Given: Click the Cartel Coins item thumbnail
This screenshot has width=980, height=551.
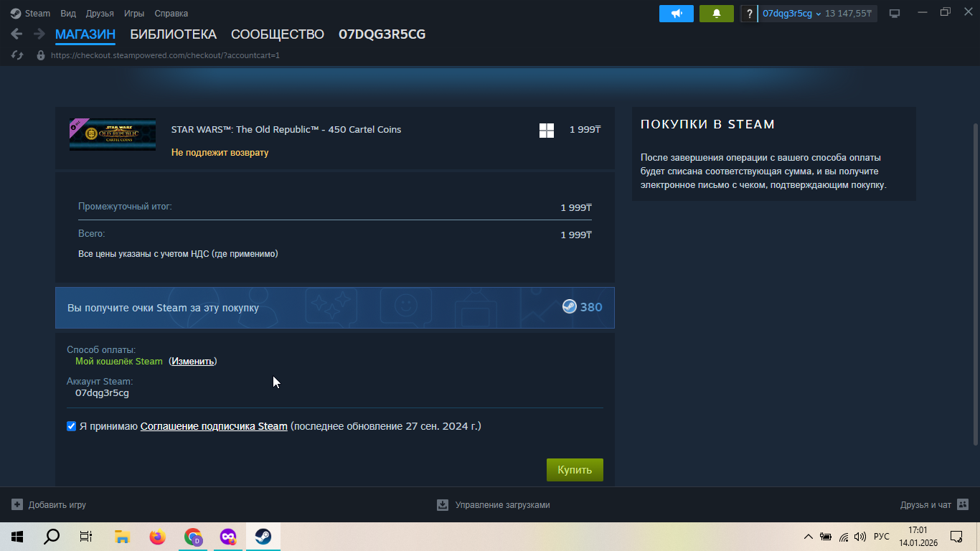Looking at the screenshot, I should click(113, 134).
